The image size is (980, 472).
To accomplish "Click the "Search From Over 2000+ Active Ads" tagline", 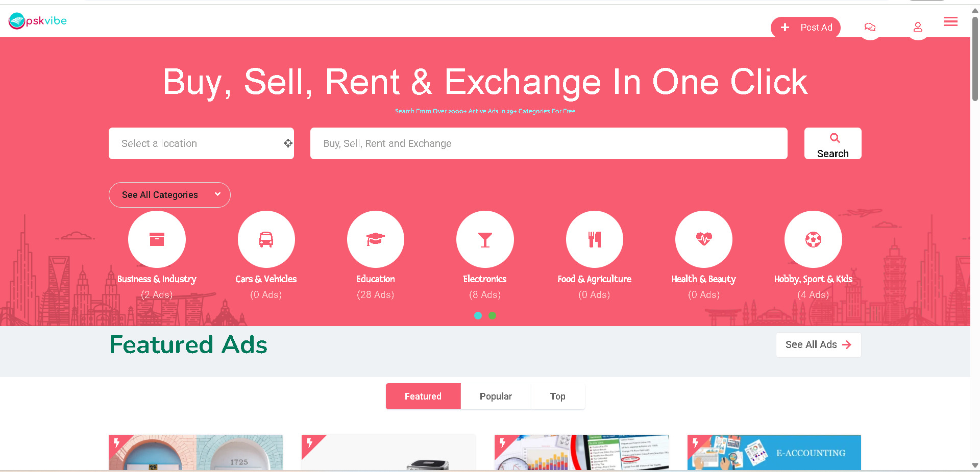I will click(485, 111).
